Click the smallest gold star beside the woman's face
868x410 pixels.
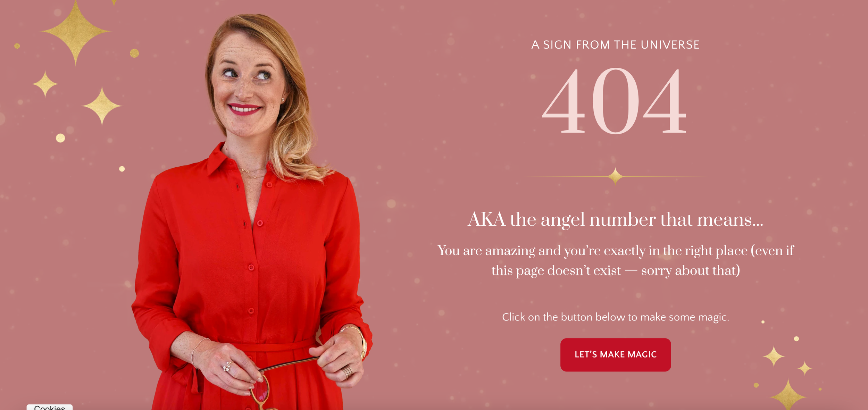pyautogui.click(x=45, y=84)
